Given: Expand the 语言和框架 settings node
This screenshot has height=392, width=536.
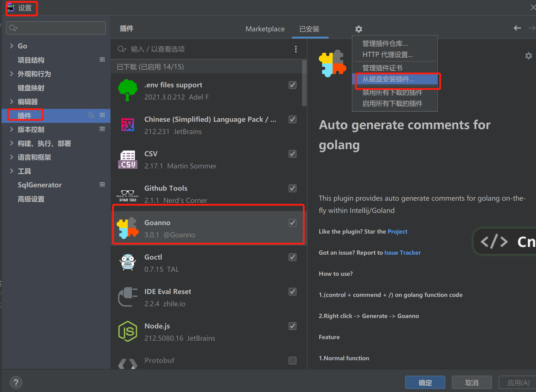Looking at the screenshot, I should point(11,157).
